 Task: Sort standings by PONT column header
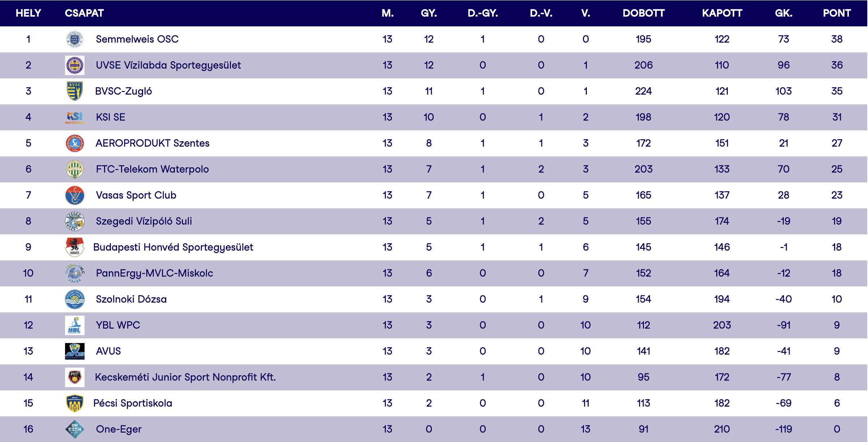pos(837,13)
